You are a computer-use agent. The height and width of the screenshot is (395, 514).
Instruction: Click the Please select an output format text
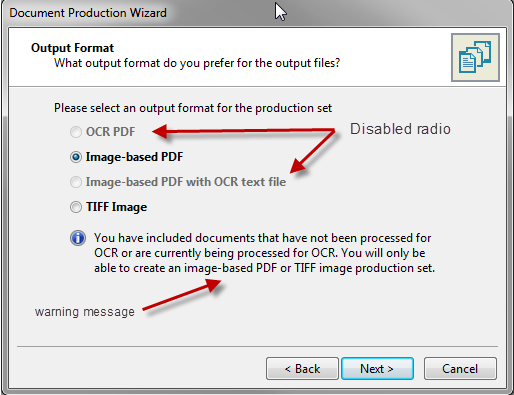click(x=193, y=108)
